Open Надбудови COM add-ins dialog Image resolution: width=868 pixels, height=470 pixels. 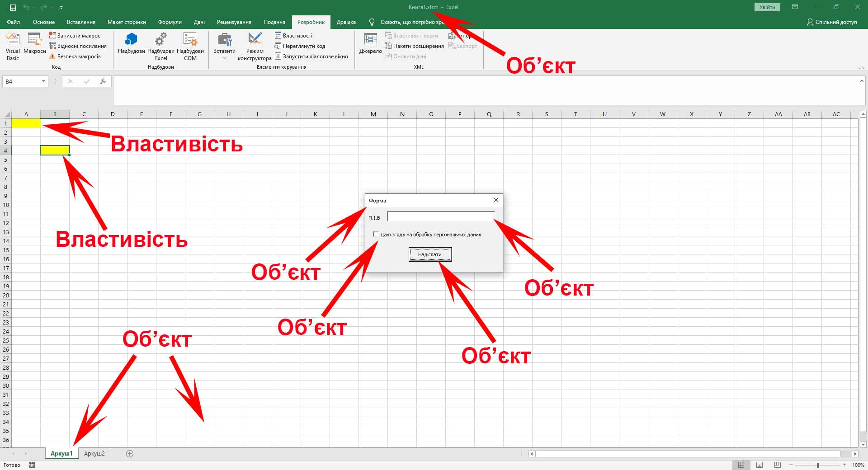(x=190, y=47)
